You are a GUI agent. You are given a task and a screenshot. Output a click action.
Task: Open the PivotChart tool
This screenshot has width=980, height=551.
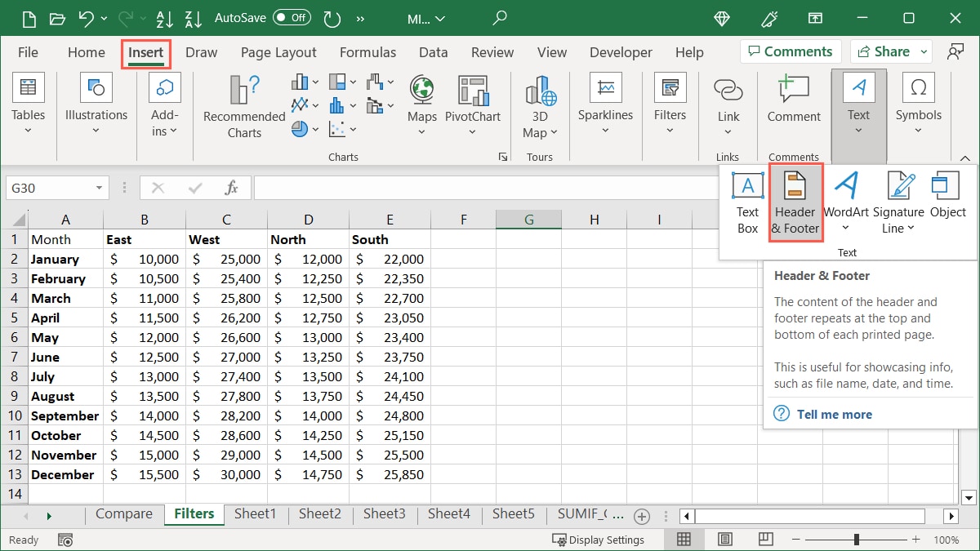pos(473,102)
